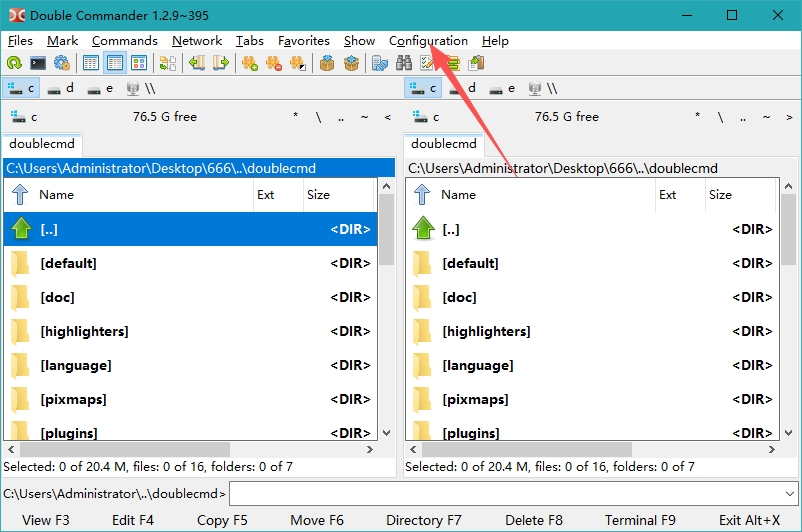This screenshot has width=802, height=532.
Task: Click left panel vertical scrollbar down arrow
Action: 387,433
